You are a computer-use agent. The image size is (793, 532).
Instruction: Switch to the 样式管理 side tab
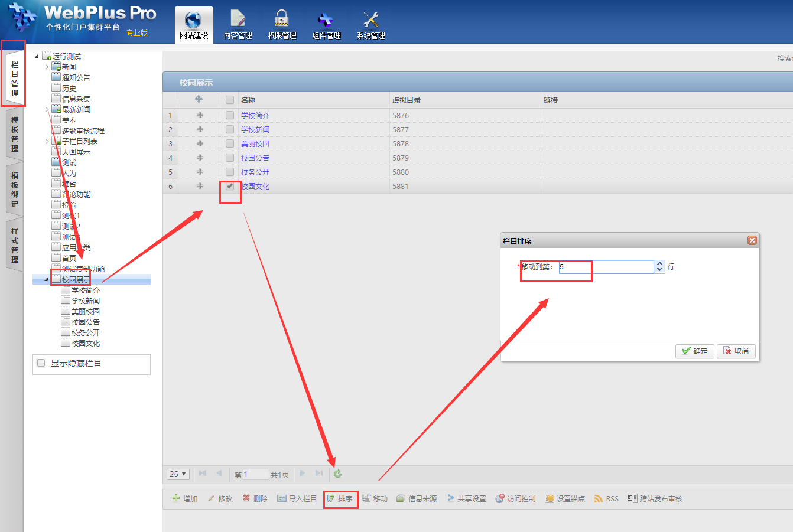pos(14,245)
